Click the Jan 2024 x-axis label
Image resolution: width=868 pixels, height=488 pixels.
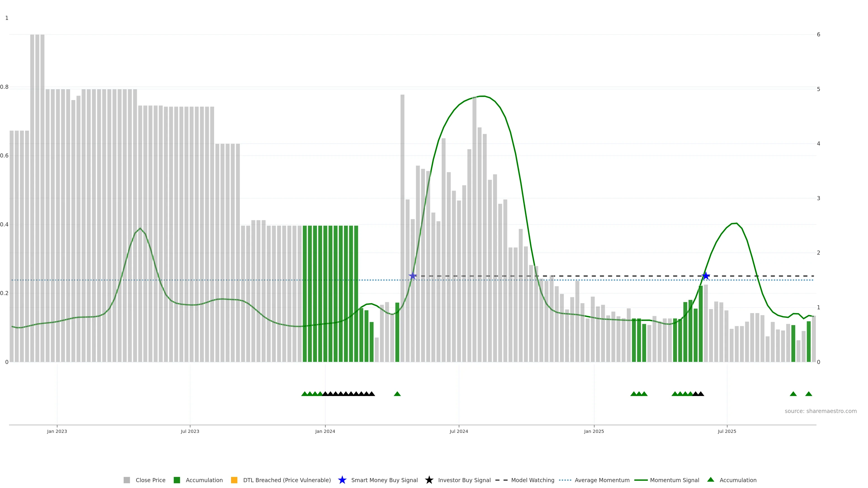(x=325, y=431)
